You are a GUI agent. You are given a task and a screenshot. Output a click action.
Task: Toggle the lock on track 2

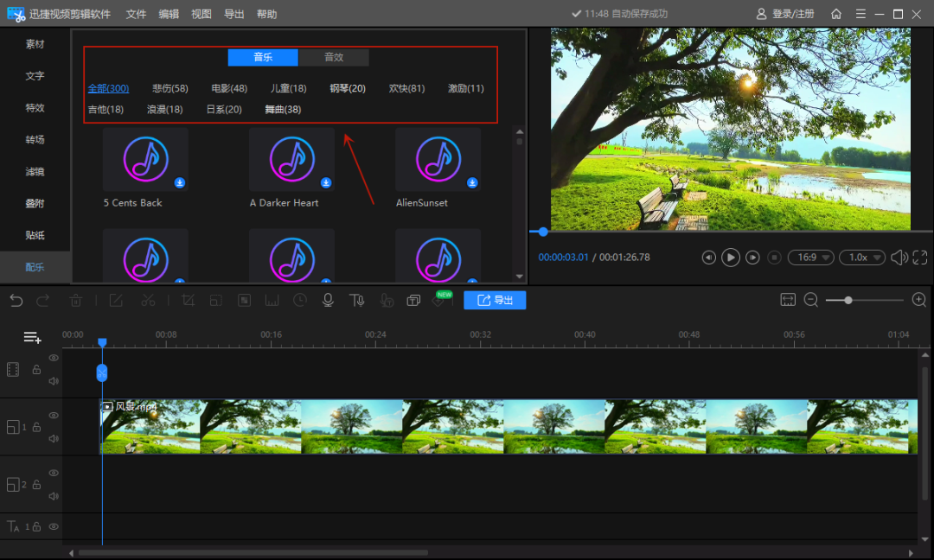[36, 485]
